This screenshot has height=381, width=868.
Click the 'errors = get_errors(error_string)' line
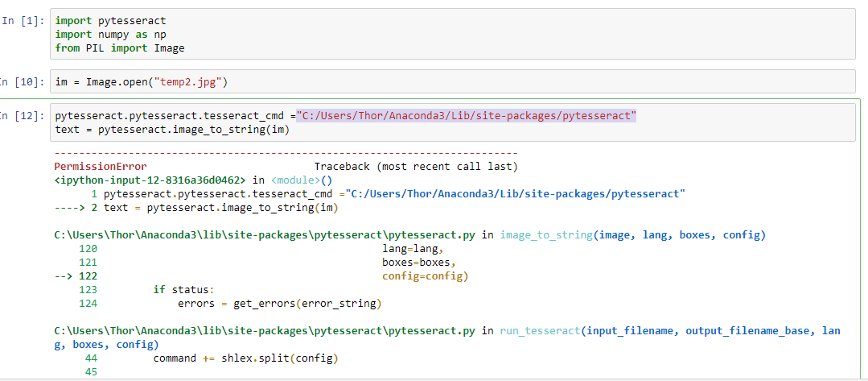[279, 304]
